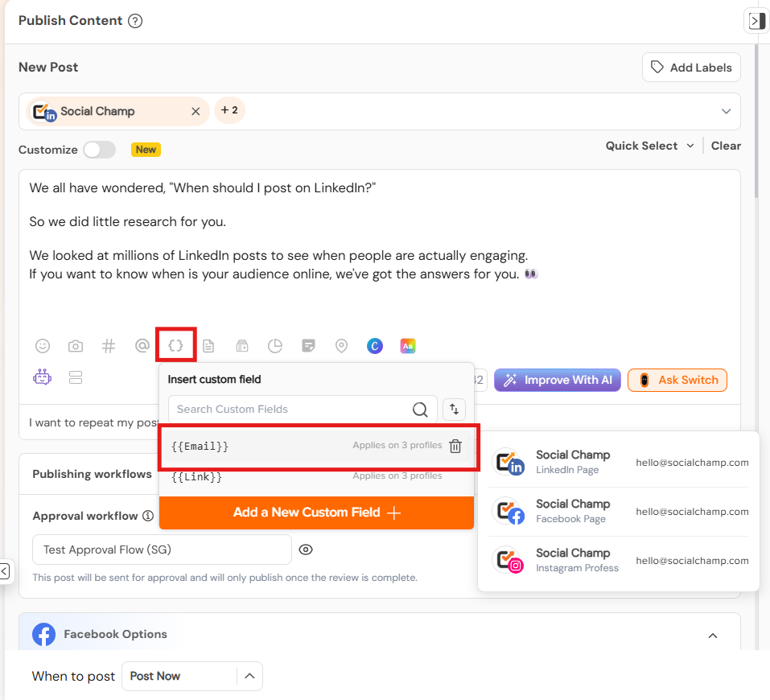Add a location with the pin icon
Image resolution: width=770 pixels, height=700 pixels.
click(341, 346)
